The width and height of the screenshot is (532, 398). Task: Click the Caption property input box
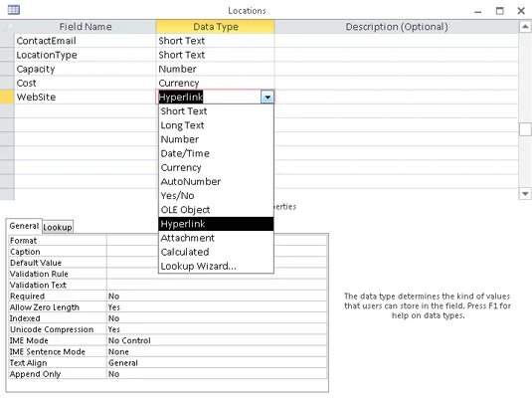217,252
